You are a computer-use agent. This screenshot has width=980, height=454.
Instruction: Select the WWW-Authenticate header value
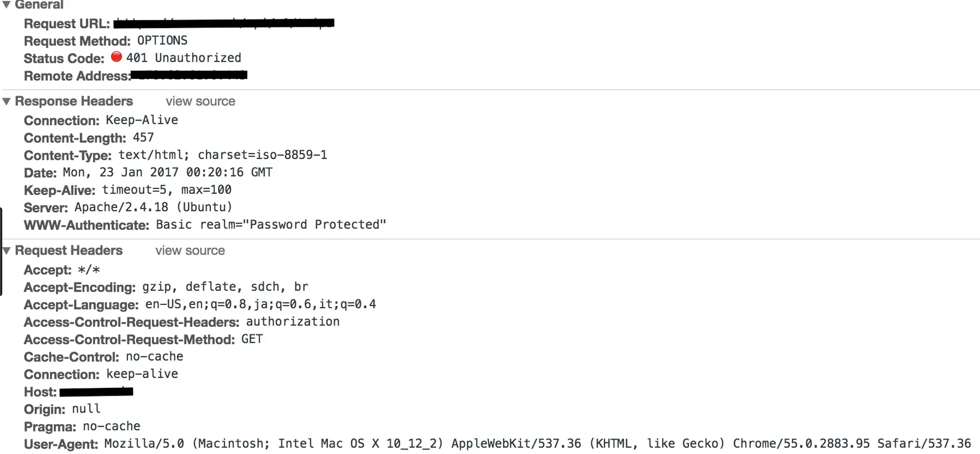271,225
